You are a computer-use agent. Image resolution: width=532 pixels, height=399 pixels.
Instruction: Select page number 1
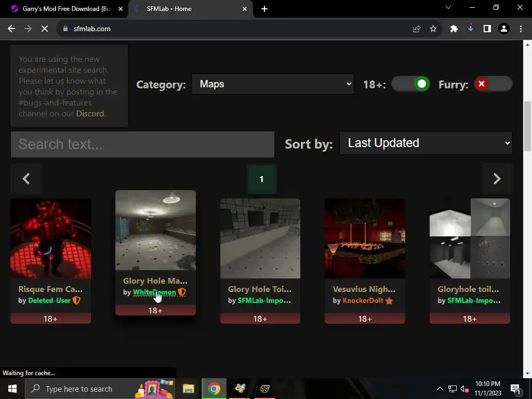[x=261, y=179]
